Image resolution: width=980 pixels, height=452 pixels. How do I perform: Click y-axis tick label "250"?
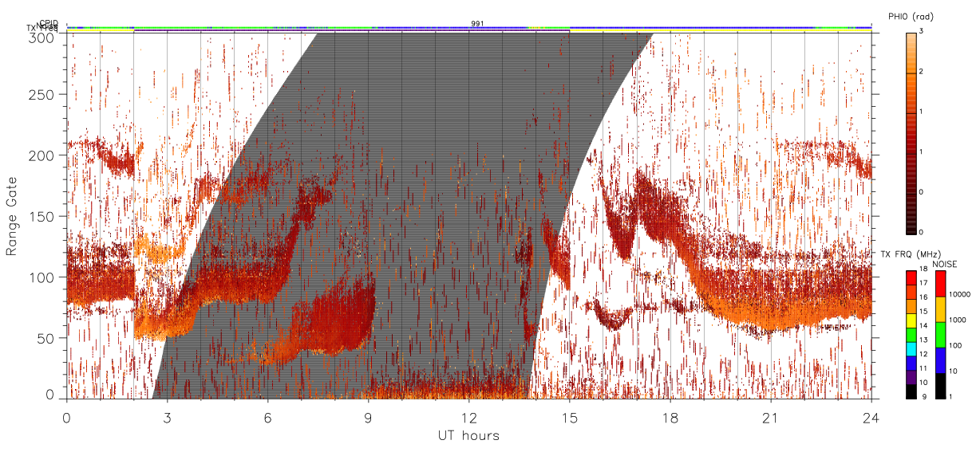[41, 94]
